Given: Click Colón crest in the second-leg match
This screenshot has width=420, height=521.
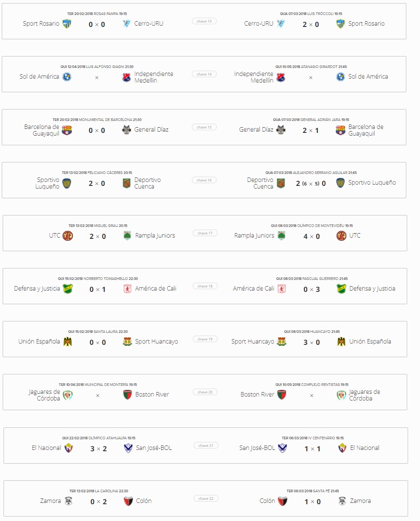Looking at the screenshot, I should point(282,501).
